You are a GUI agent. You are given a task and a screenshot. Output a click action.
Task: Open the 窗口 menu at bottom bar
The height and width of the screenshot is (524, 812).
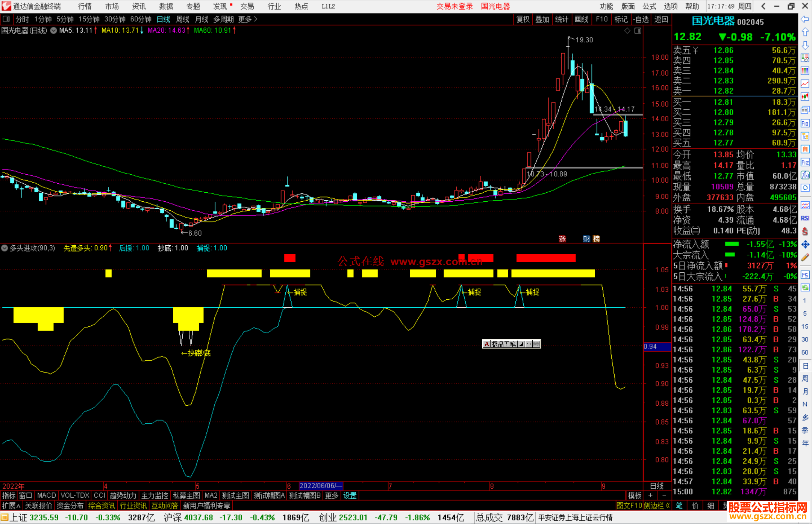point(26,495)
